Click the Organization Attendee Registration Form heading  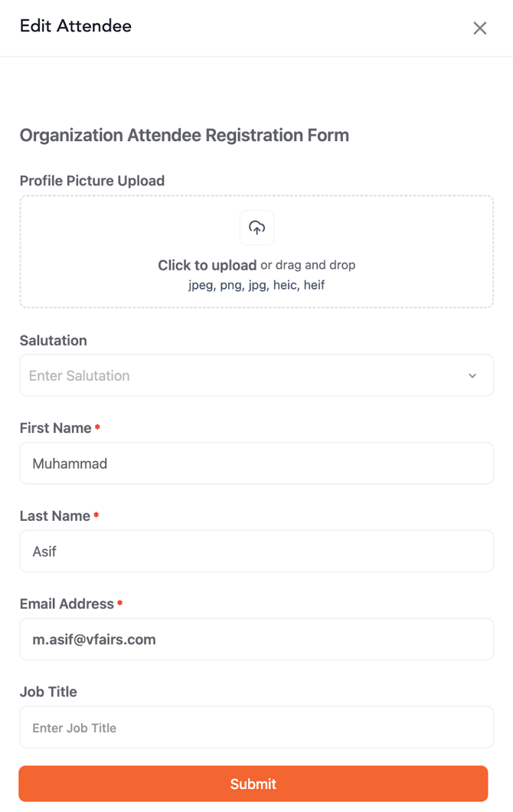tap(185, 136)
